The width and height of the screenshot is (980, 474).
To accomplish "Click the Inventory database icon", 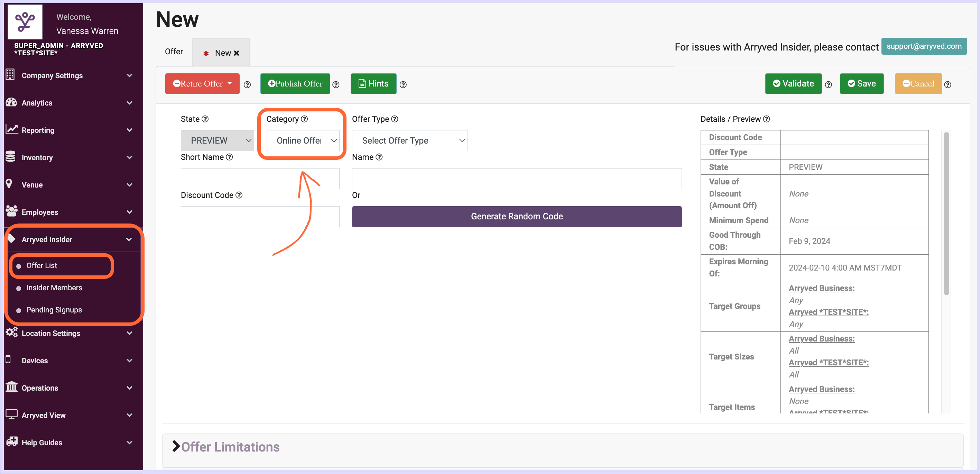I will pyautogui.click(x=11, y=156).
